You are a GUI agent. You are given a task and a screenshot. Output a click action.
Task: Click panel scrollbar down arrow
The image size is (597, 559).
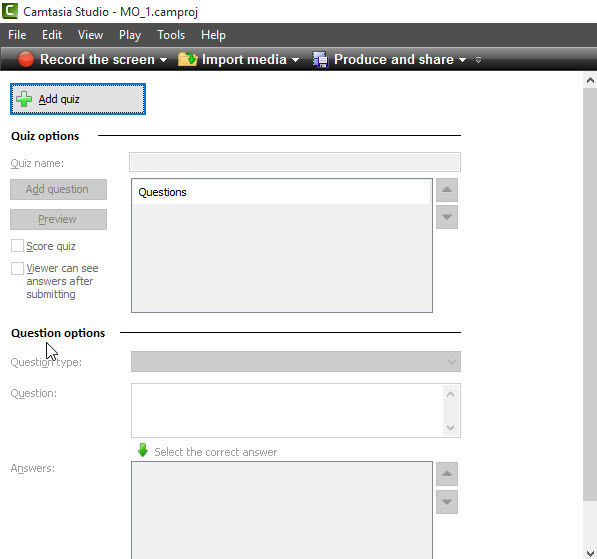590,553
